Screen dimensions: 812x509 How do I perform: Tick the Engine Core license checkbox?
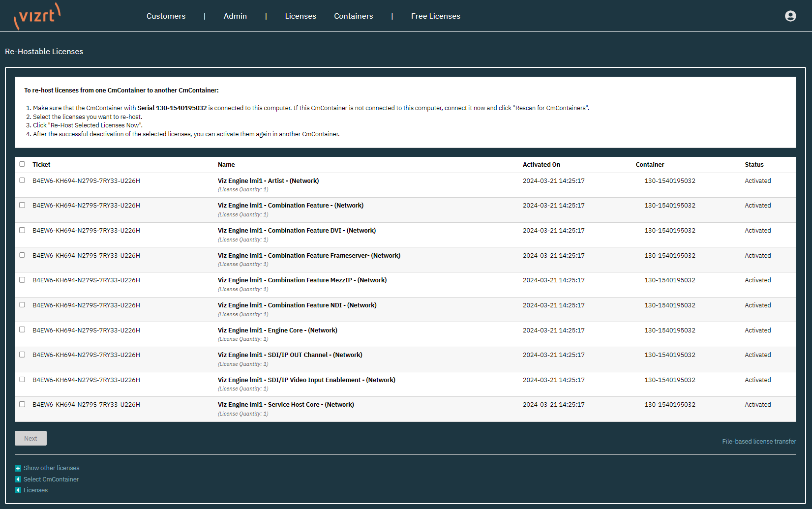[22, 329]
